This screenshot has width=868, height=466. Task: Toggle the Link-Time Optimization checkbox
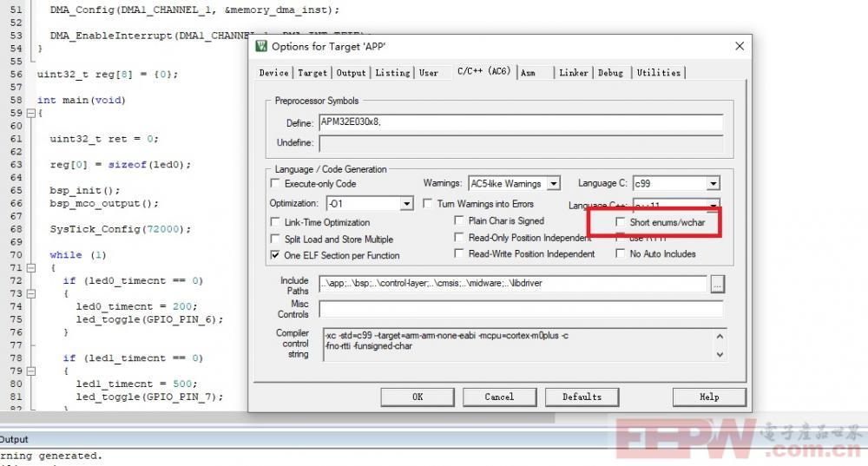coord(275,222)
